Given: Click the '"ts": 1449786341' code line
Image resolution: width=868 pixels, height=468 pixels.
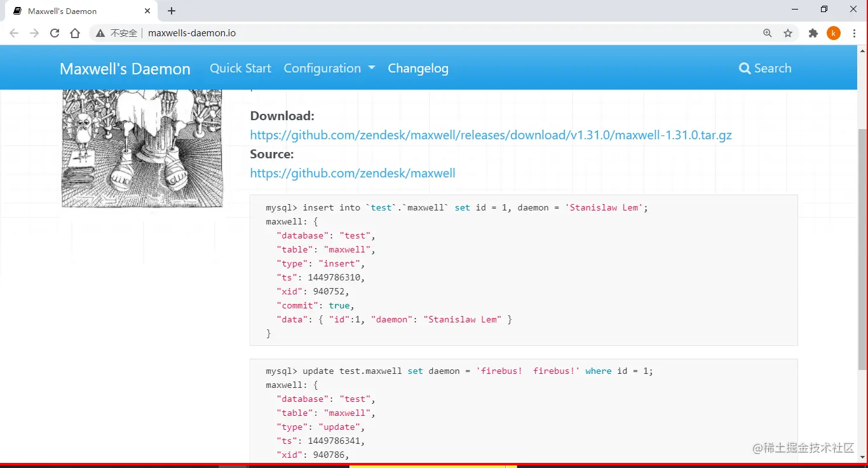Looking at the screenshot, I should [x=321, y=441].
